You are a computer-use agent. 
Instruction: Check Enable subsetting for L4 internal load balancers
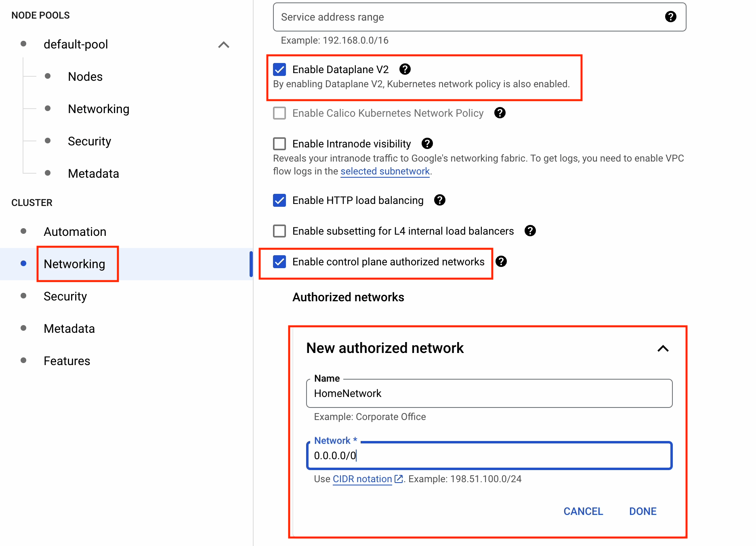click(x=279, y=231)
